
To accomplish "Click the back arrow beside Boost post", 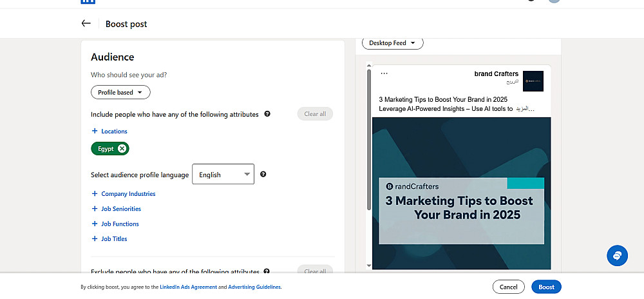I will pos(86,23).
